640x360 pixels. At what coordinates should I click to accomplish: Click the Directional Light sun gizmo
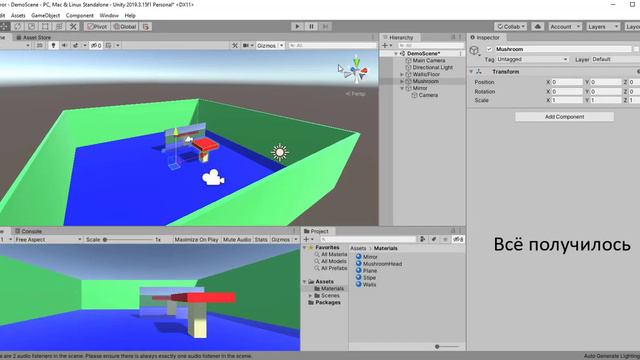[280, 152]
